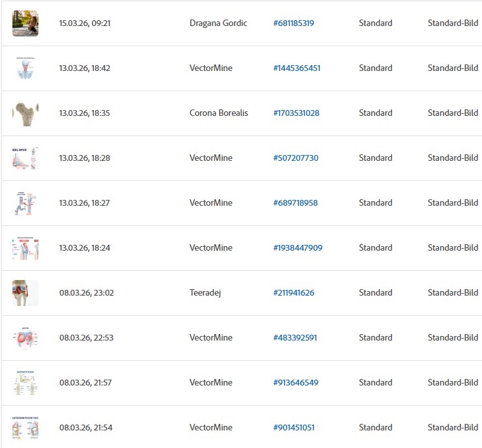
Task: Open thumbnail licensed 13.03.26 at 18:24
Action: tap(25, 248)
